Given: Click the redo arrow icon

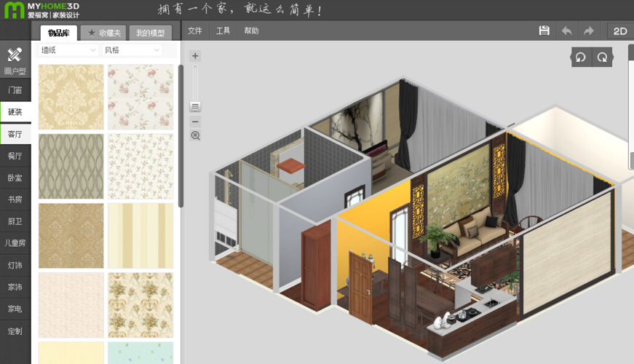Looking at the screenshot, I should click(589, 31).
